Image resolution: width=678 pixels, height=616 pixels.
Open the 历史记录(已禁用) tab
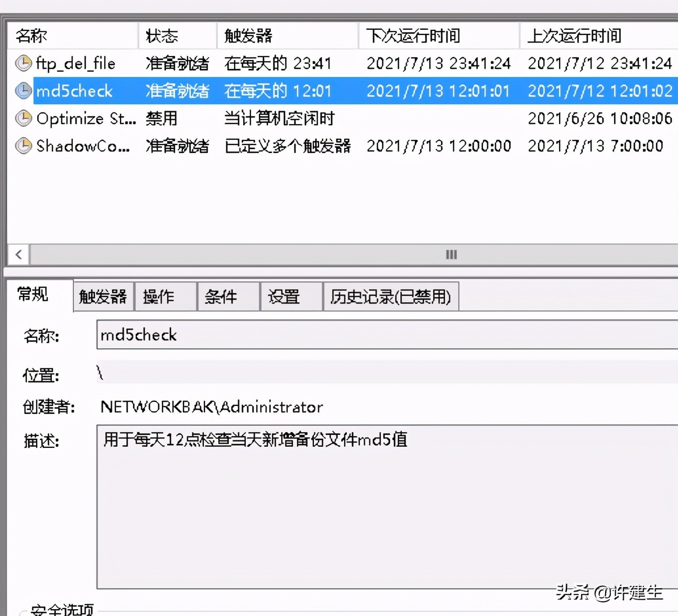click(390, 296)
